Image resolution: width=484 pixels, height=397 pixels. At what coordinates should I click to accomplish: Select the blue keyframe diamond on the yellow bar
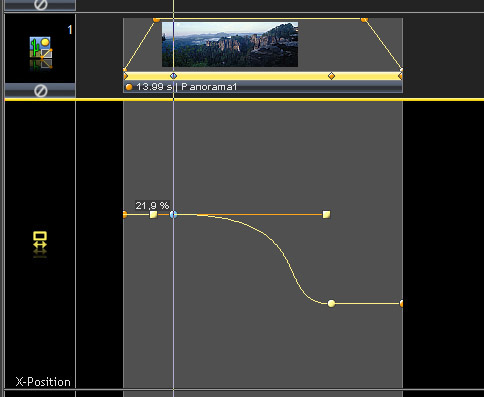point(173,76)
